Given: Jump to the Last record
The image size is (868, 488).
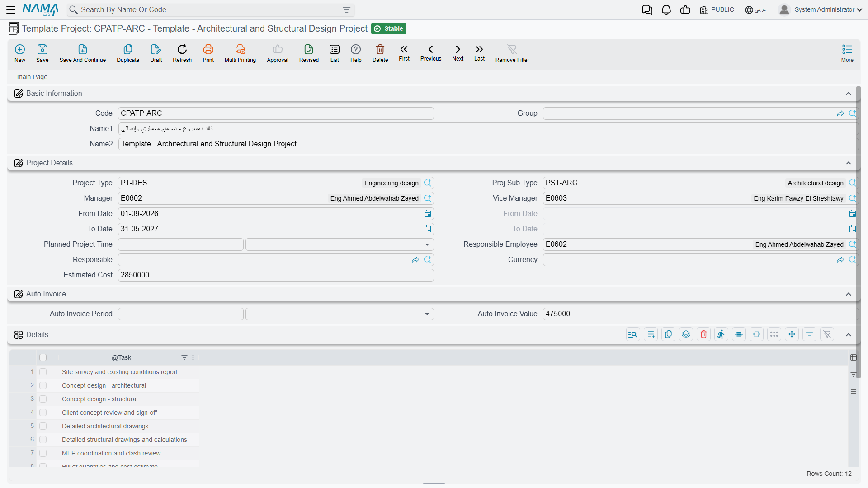Looking at the screenshot, I should 479,53.
